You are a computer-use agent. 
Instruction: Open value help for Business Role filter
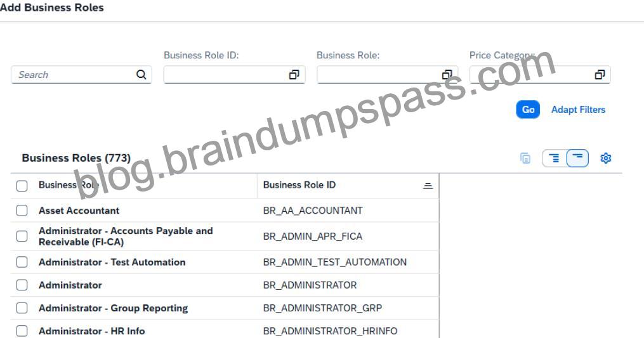point(447,74)
